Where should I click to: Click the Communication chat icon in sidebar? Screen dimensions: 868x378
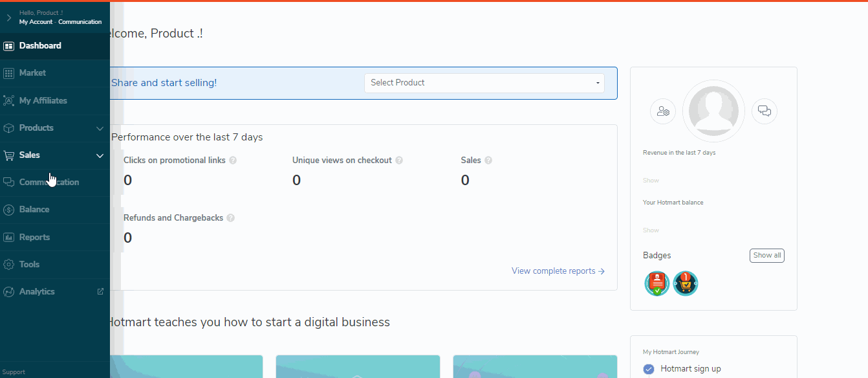coord(8,183)
